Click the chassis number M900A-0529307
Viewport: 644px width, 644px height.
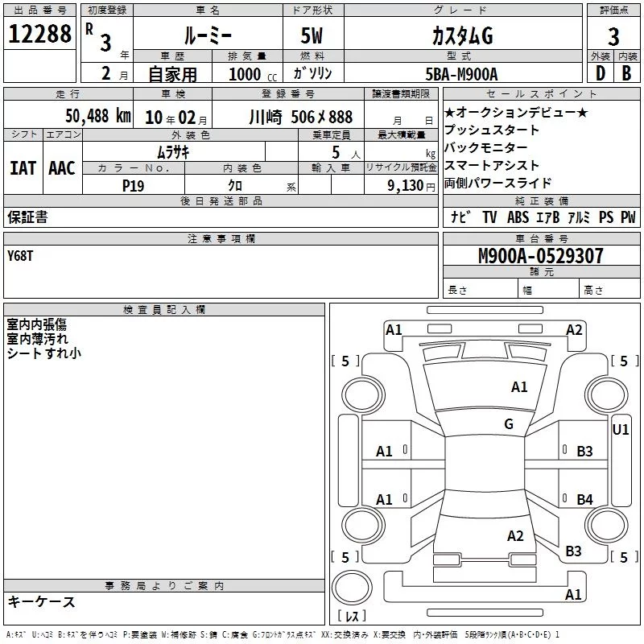[x=541, y=256]
